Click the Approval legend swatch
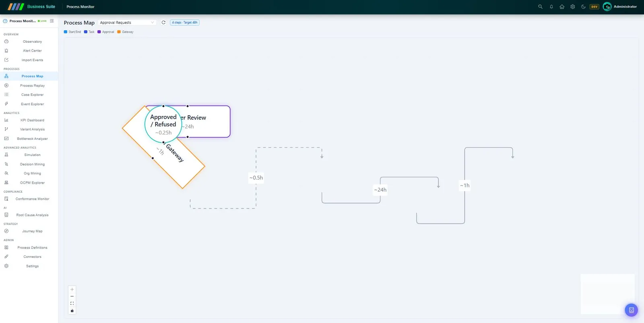Viewport: 644px width, 323px height. pyautogui.click(x=99, y=32)
